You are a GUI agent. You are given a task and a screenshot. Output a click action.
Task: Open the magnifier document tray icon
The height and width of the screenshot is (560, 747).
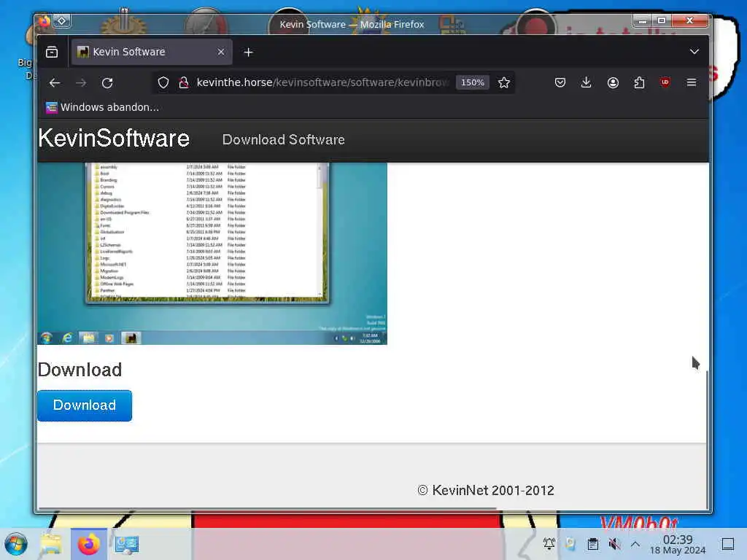pyautogui.click(x=570, y=544)
